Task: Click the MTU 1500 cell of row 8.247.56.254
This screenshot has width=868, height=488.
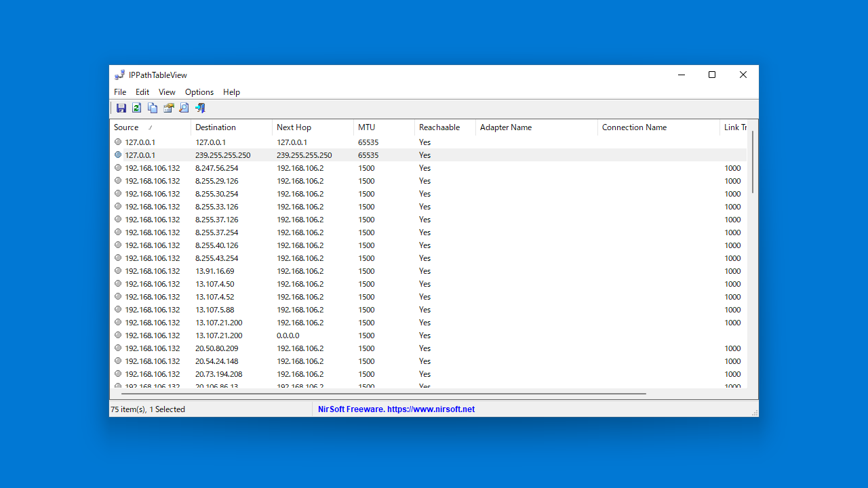Action: coord(366,168)
